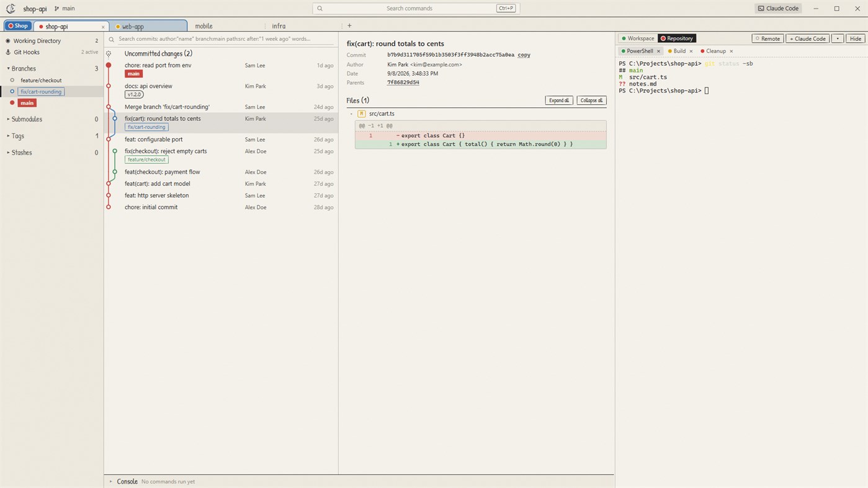Focus the Search commands box
This screenshot has width=868, height=488.
point(416,8)
